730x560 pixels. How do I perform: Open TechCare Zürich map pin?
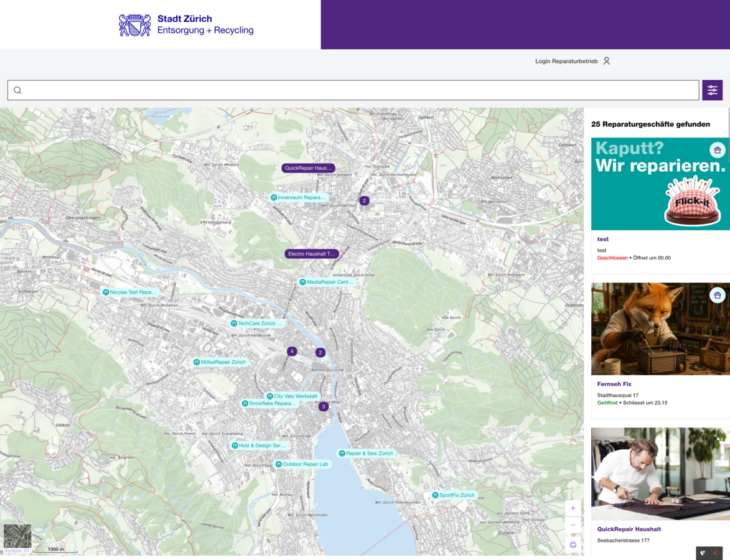point(256,324)
